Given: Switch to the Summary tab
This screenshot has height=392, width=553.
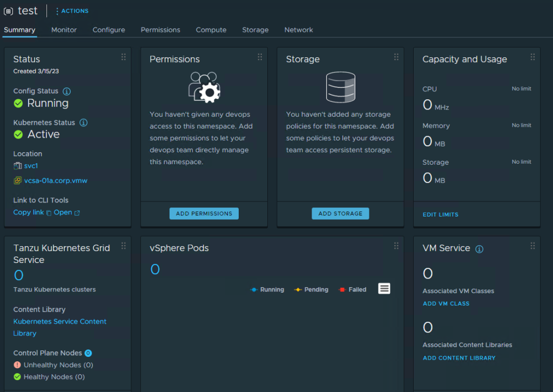Looking at the screenshot, I should (20, 30).
